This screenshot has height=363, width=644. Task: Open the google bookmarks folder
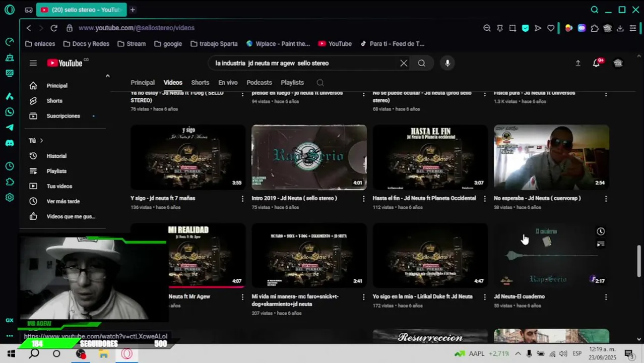point(168,44)
